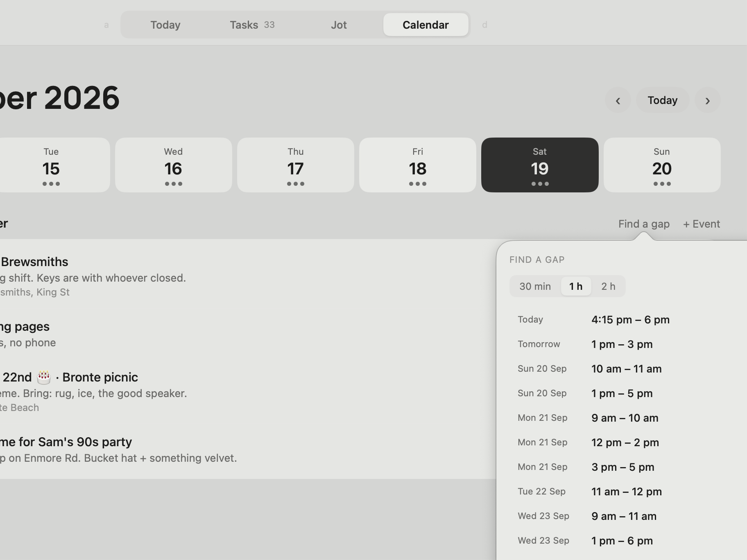Select Tue 15 day card

[x=51, y=165]
